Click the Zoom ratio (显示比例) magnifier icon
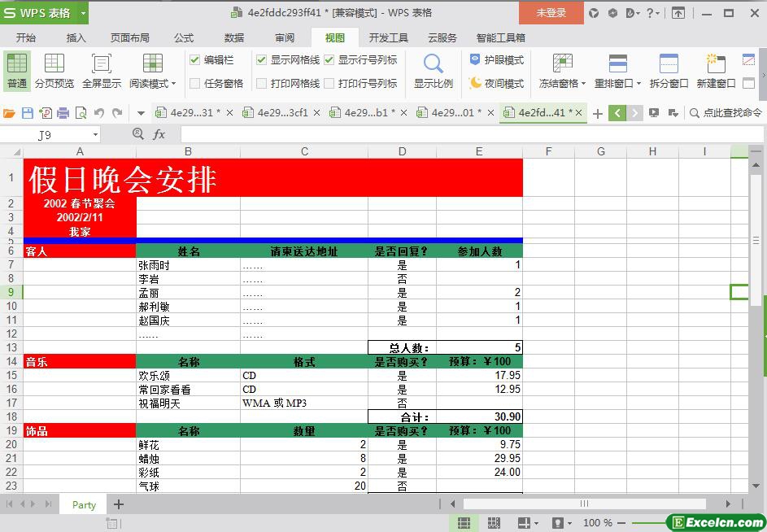The width and height of the screenshot is (767, 532). coord(434,64)
